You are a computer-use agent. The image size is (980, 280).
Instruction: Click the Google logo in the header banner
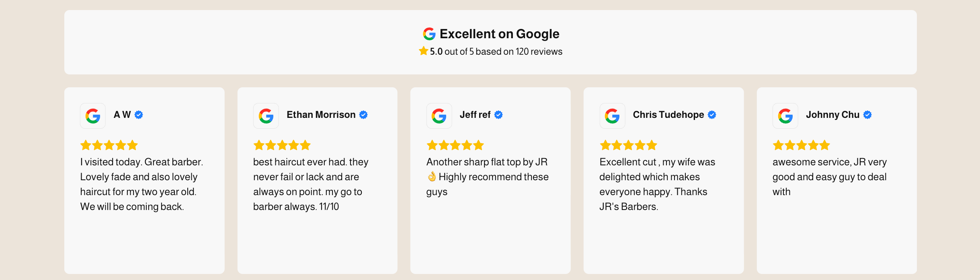(428, 34)
